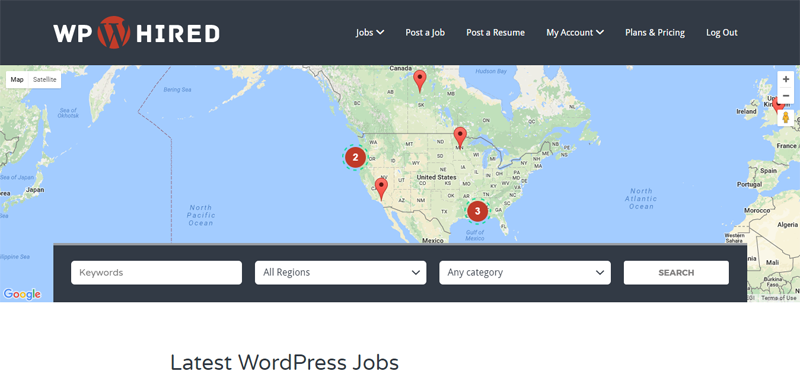Open the cluster marker labeled 2
Screen dimensions: 800x374
point(356,158)
